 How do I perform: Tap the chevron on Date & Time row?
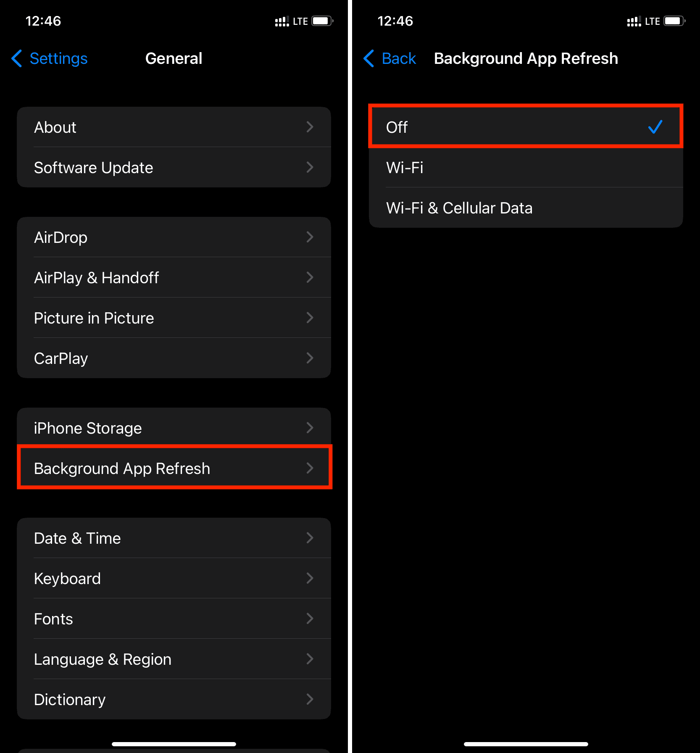pos(310,538)
